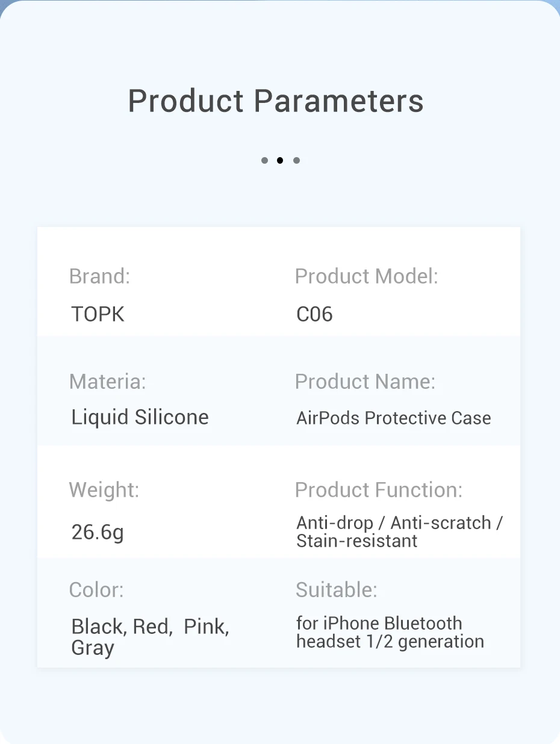The image size is (560, 744).
Task: Select the iPhone Bluetooth headset compatibility text
Action: pyautogui.click(x=390, y=632)
